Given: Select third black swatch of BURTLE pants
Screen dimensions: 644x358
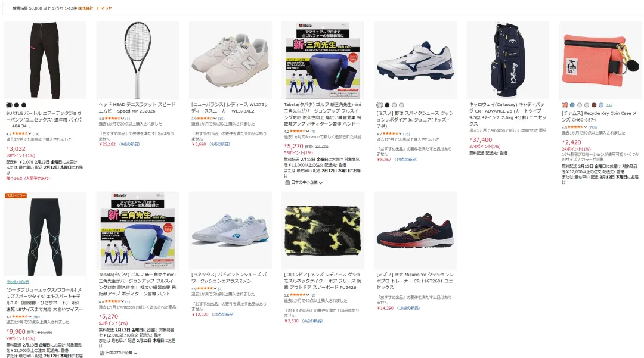Looking at the screenshot, I should click(x=24, y=105).
